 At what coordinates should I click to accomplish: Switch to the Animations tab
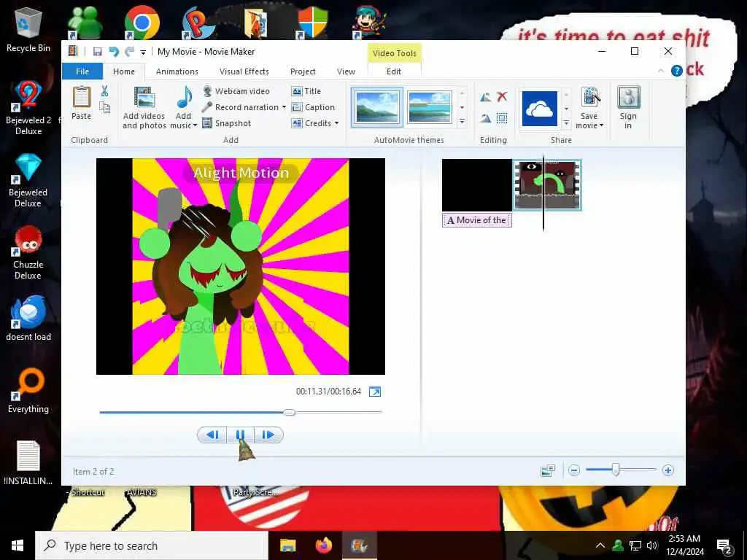(177, 71)
